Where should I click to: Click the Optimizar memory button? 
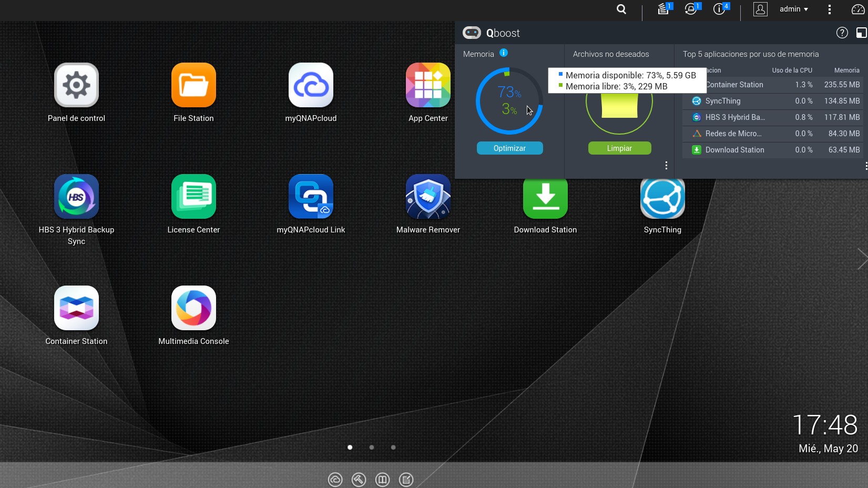coord(509,148)
